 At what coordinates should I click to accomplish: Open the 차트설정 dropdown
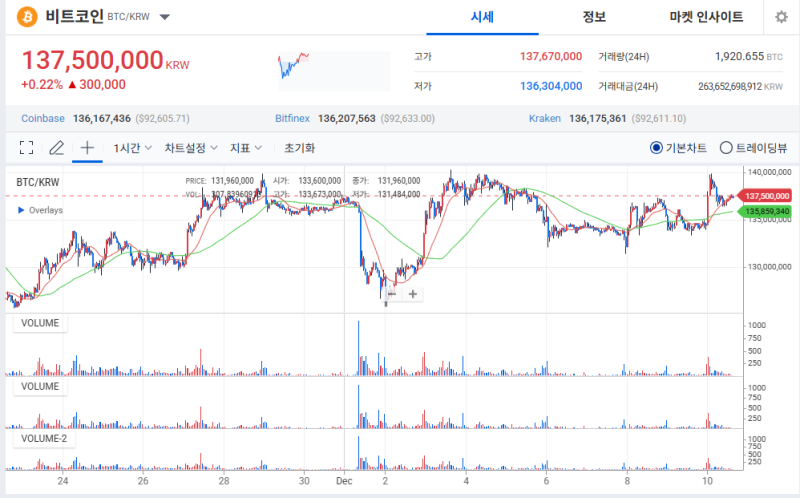click(x=191, y=148)
